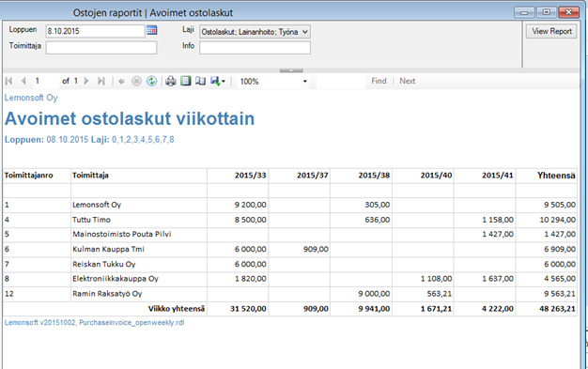Screen dimensions: 588x369
Task: Maximize the Ostojen raportit window
Action: (547, 12)
